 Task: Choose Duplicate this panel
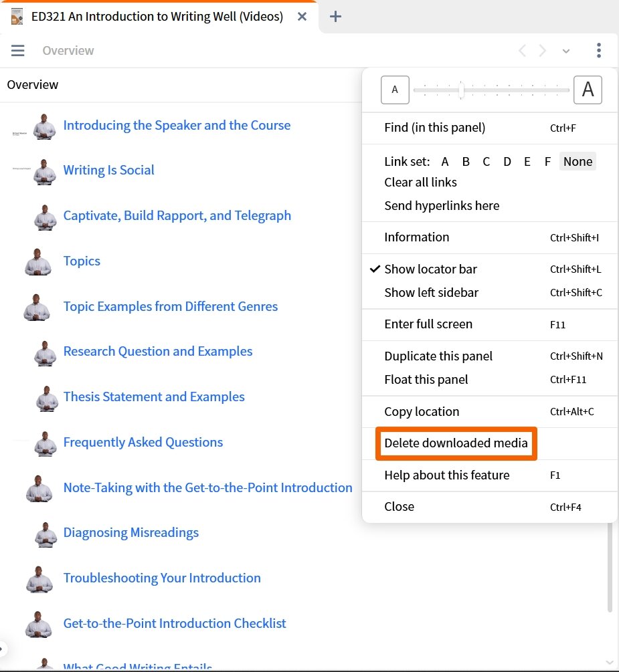(489, 356)
